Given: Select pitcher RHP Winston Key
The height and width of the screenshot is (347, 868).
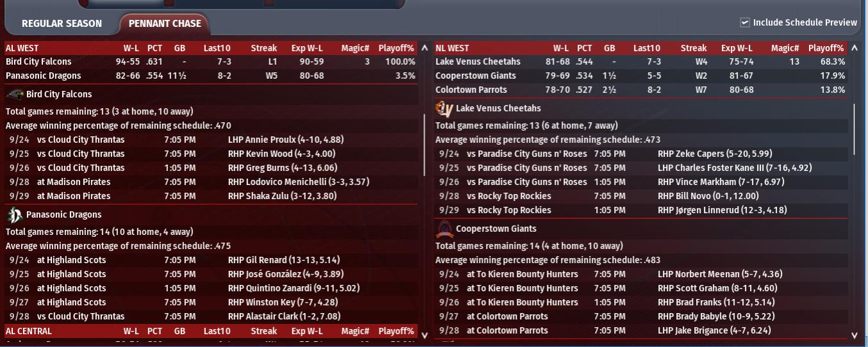Looking at the screenshot, I should 283,303.
